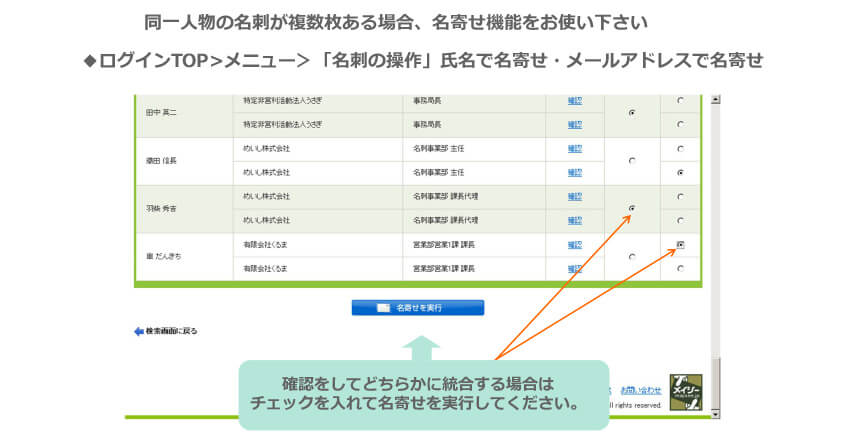This screenshot has width=842, height=445.
Task: Select the group radio for 田中 真二
Action: tap(631, 112)
